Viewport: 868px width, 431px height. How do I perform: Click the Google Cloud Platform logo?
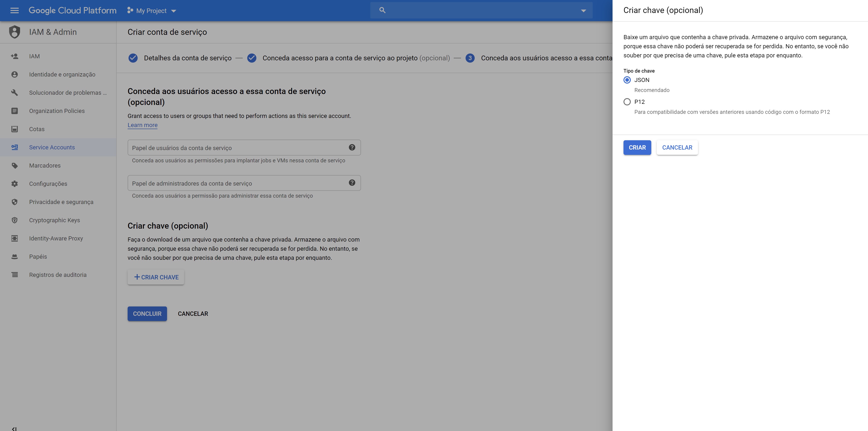coord(72,10)
